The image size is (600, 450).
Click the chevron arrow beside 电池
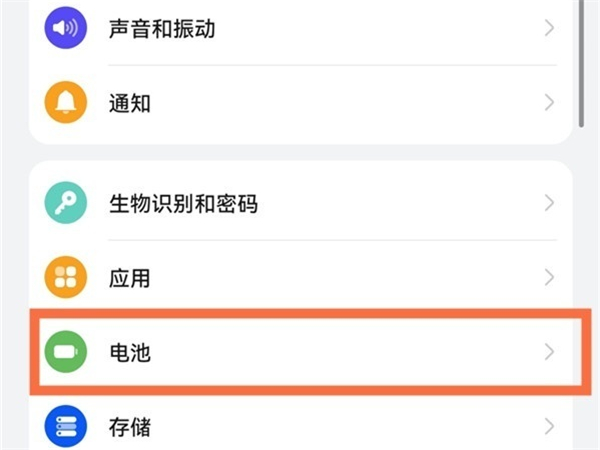[x=549, y=352]
